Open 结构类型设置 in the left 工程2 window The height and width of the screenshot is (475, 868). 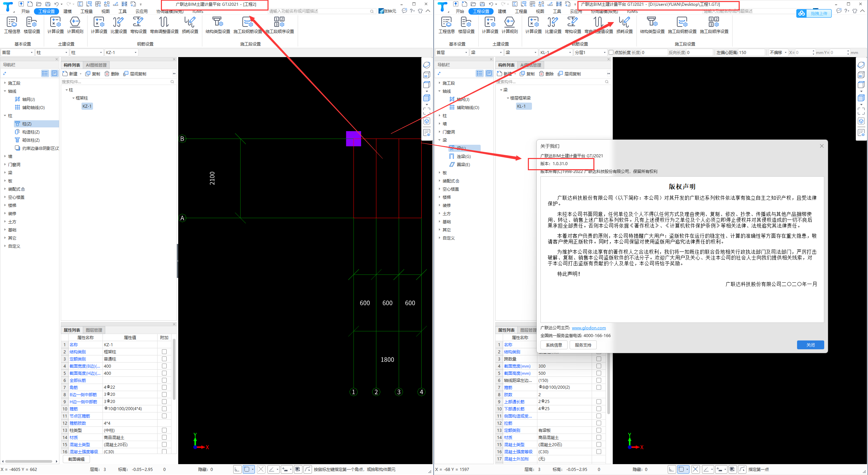(x=218, y=25)
